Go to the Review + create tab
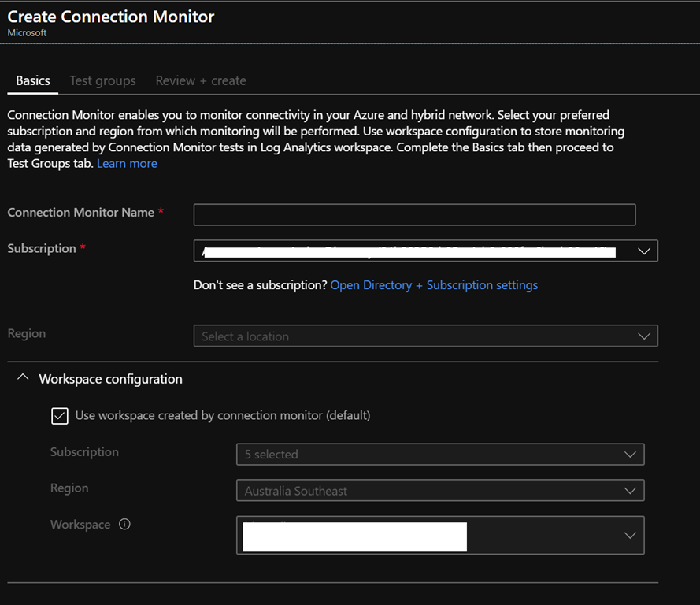This screenshot has height=605, width=700. click(201, 80)
